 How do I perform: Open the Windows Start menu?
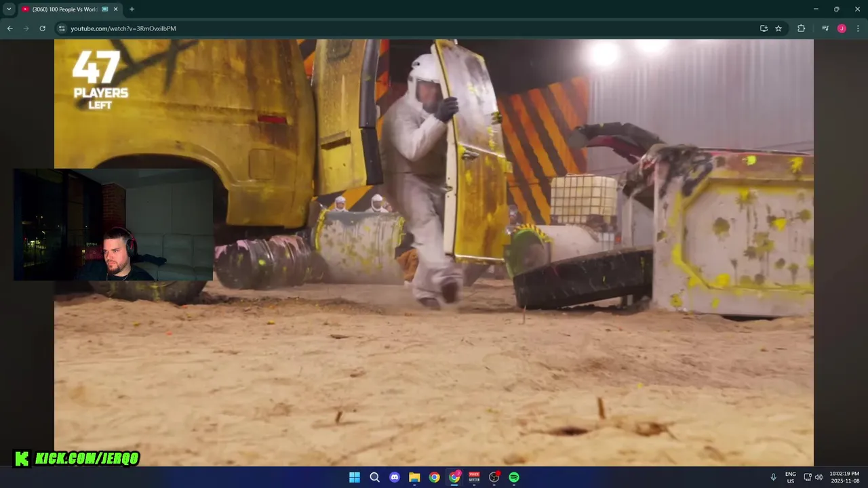355,477
